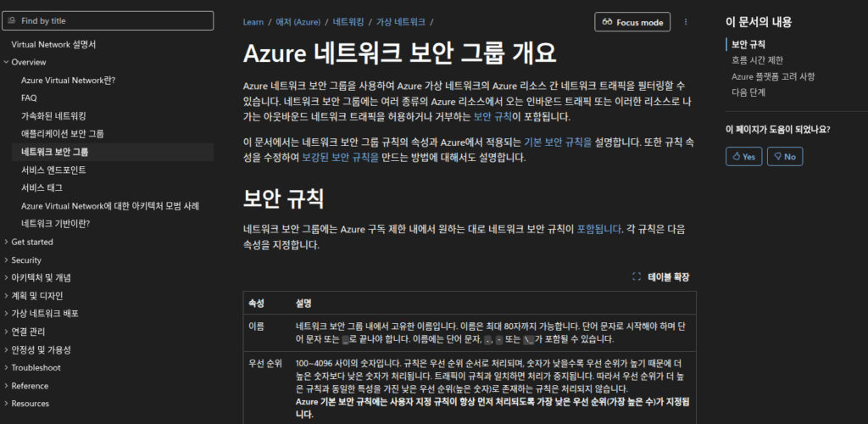Open 애플리케이션 보안 그룹 article

click(x=63, y=134)
